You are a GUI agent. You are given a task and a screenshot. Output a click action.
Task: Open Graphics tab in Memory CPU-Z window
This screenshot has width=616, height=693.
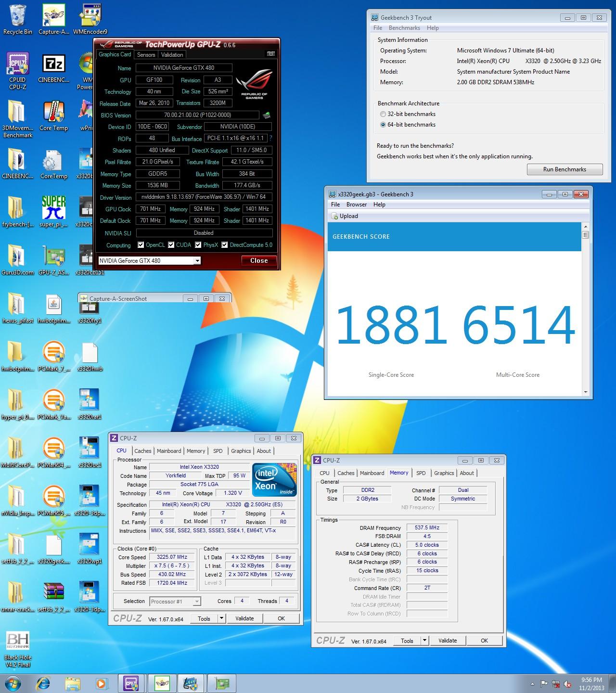pos(444,473)
